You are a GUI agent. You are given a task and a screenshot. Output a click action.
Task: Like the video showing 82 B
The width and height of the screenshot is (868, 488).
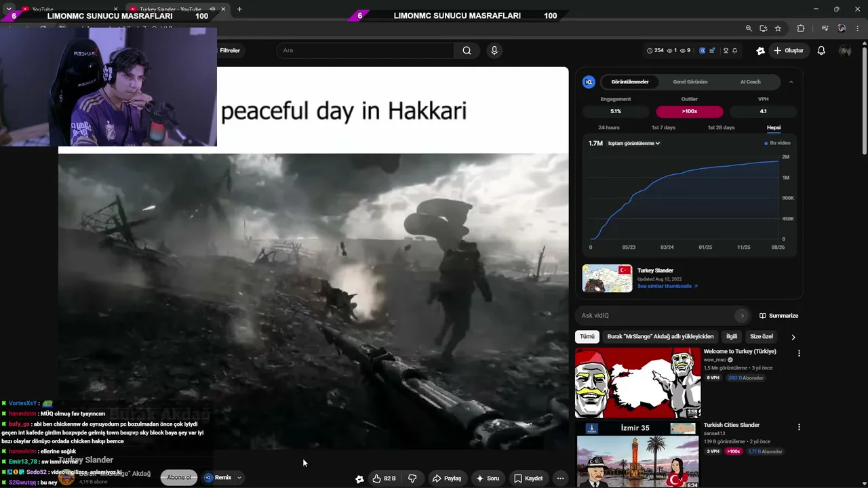(384, 478)
